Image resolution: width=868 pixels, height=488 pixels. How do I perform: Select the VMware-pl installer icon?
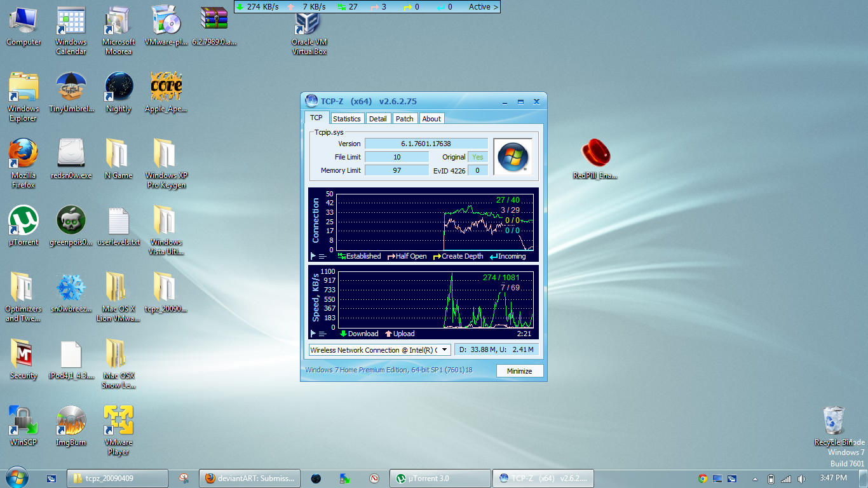166,27
